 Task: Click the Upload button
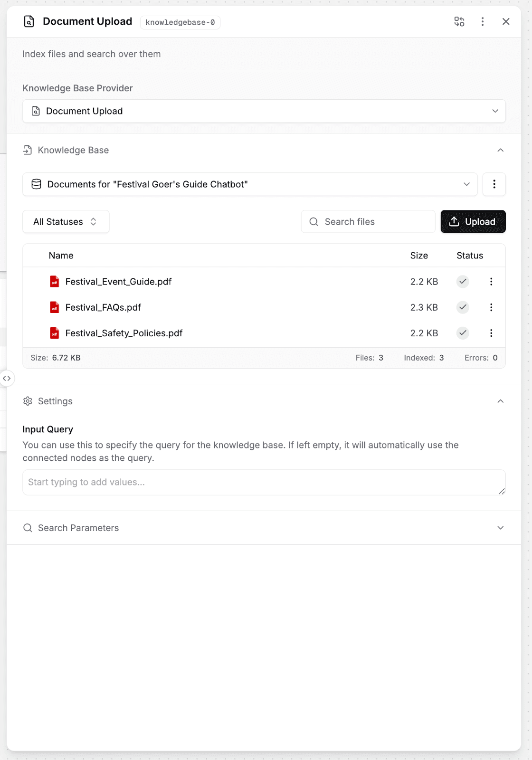(x=473, y=222)
